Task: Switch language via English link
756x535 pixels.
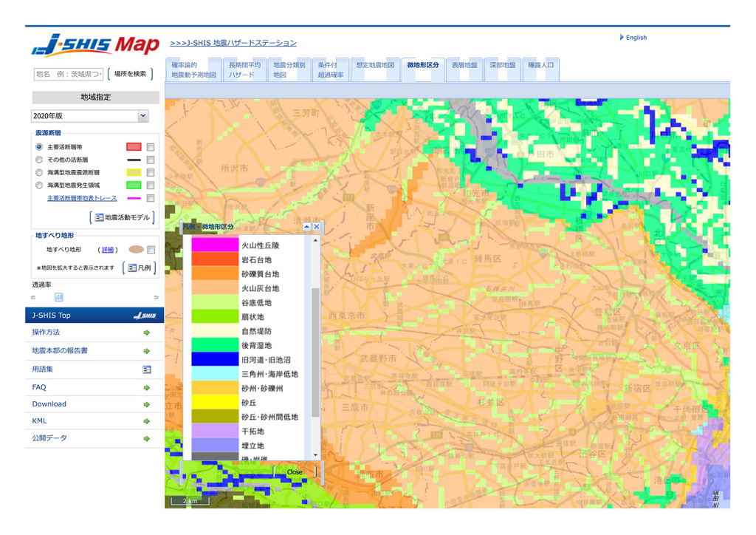Action: point(636,38)
